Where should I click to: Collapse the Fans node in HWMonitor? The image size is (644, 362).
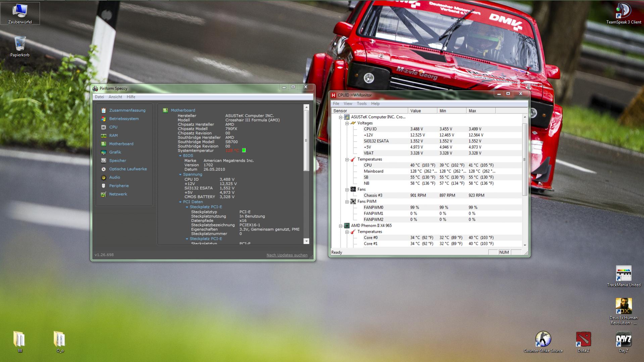tap(347, 190)
